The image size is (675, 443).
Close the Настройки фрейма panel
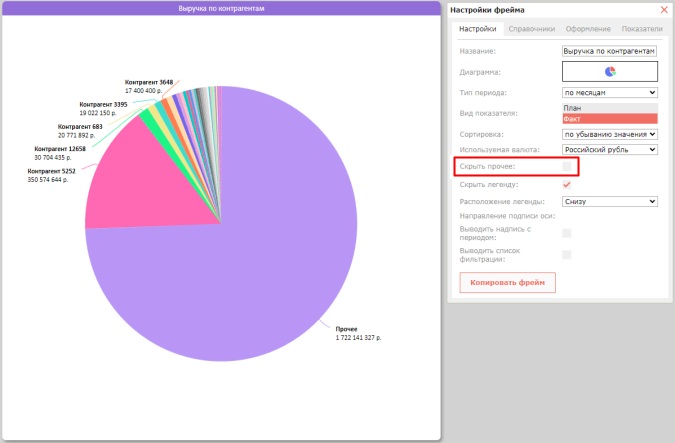click(664, 9)
